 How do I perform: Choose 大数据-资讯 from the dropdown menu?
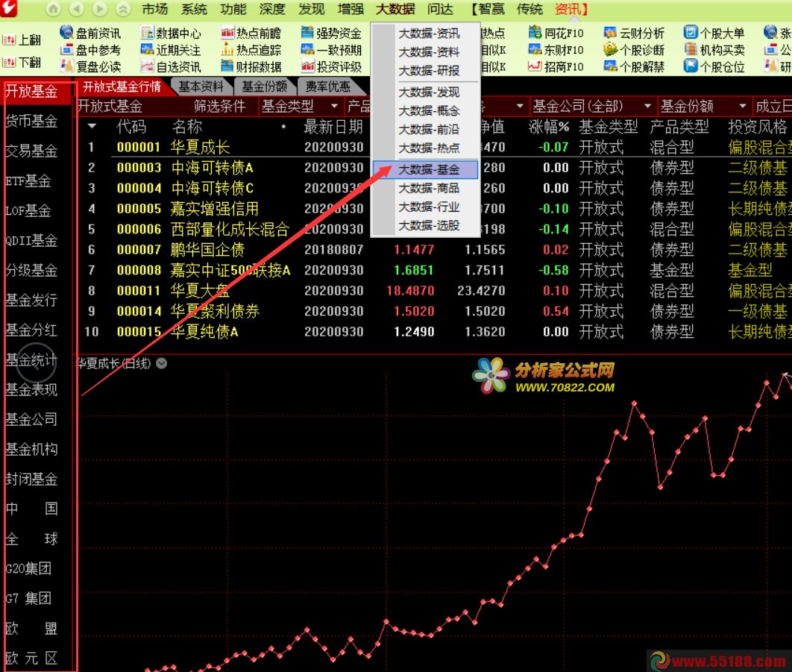point(425,34)
